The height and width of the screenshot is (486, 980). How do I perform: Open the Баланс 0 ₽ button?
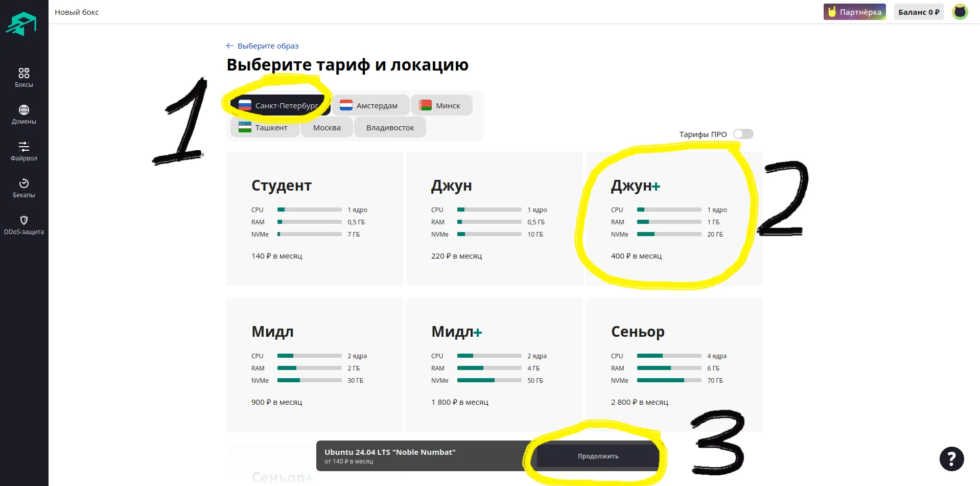coord(919,12)
